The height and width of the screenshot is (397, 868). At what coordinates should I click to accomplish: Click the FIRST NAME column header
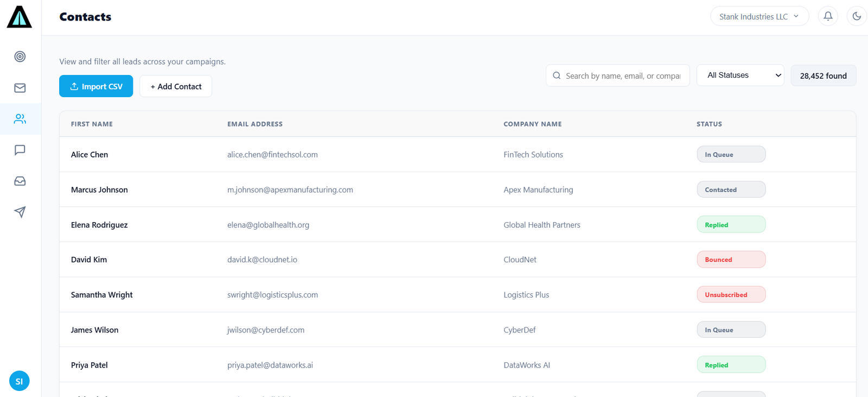(x=92, y=124)
